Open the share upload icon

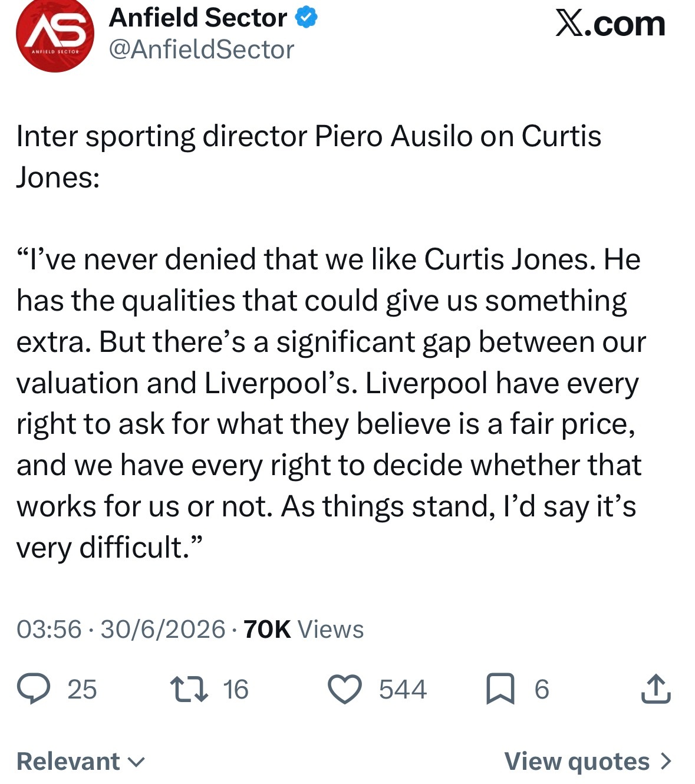656,689
